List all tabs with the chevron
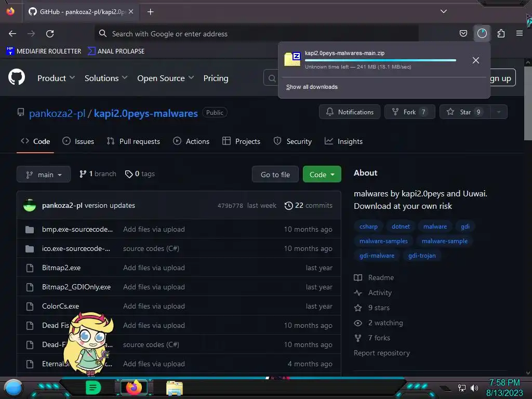The width and height of the screenshot is (532, 399). (x=444, y=11)
